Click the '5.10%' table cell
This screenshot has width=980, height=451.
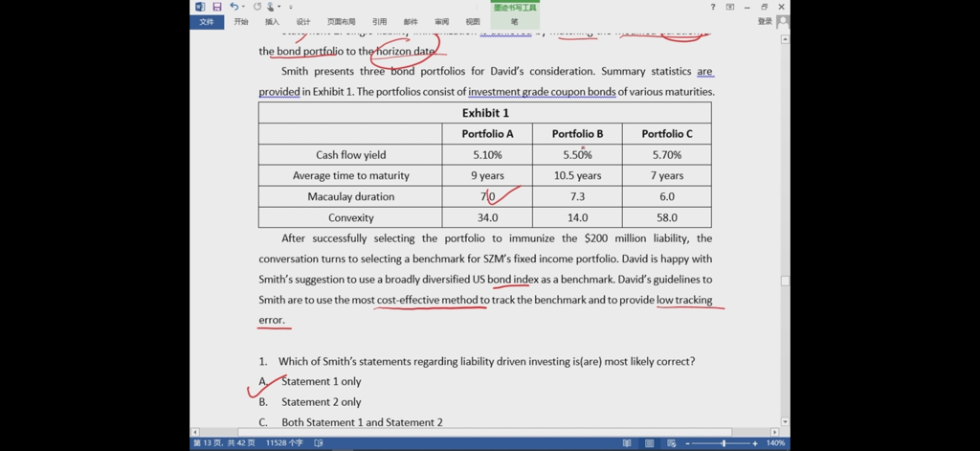click(x=487, y=155)
